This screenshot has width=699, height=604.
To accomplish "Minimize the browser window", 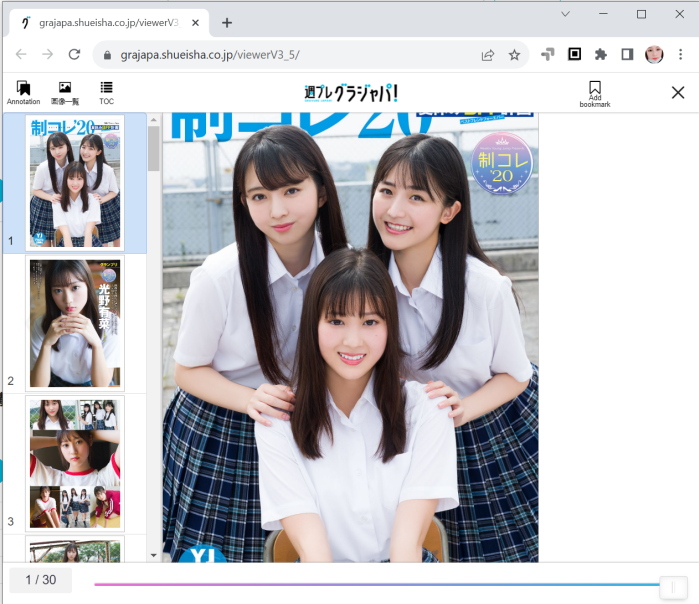I will 603,14.
